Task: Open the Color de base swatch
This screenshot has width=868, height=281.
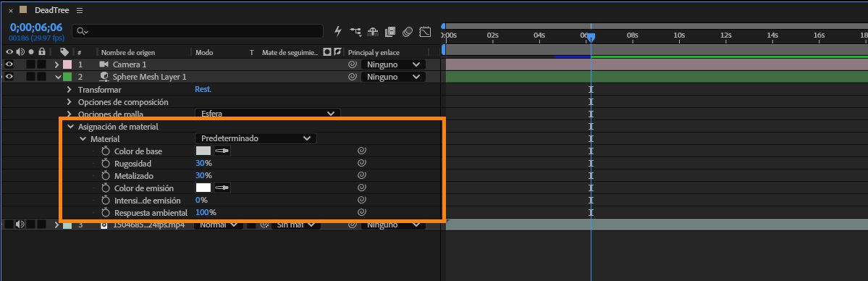Action: tap(203, 151)
